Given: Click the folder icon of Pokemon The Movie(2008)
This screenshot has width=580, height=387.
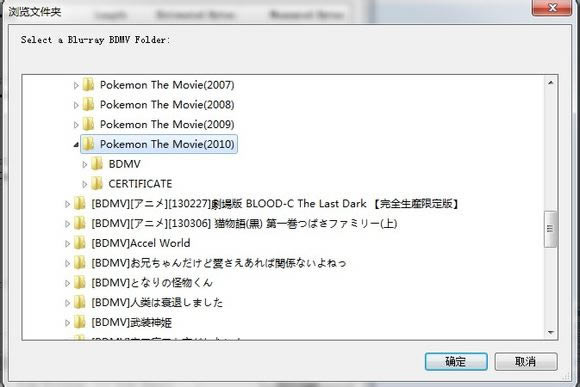Looking at the screenshot, I should pos(88,104).
